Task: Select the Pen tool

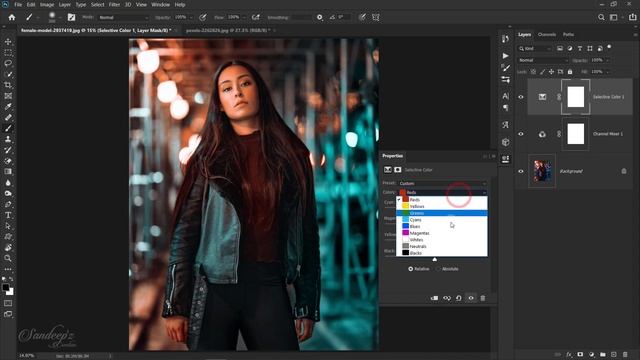Action: (8, 204)
